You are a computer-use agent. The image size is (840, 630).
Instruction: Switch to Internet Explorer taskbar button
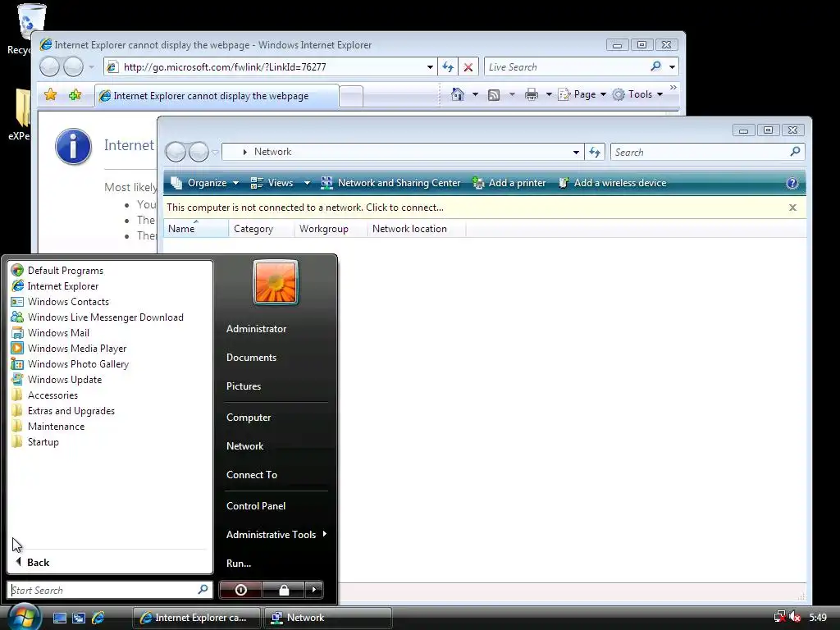196,618
